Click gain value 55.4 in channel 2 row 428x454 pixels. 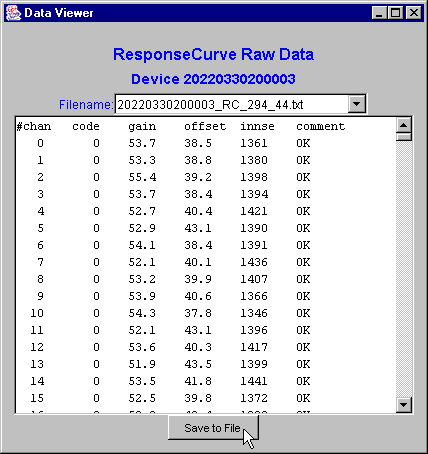(x=142, y=177)
